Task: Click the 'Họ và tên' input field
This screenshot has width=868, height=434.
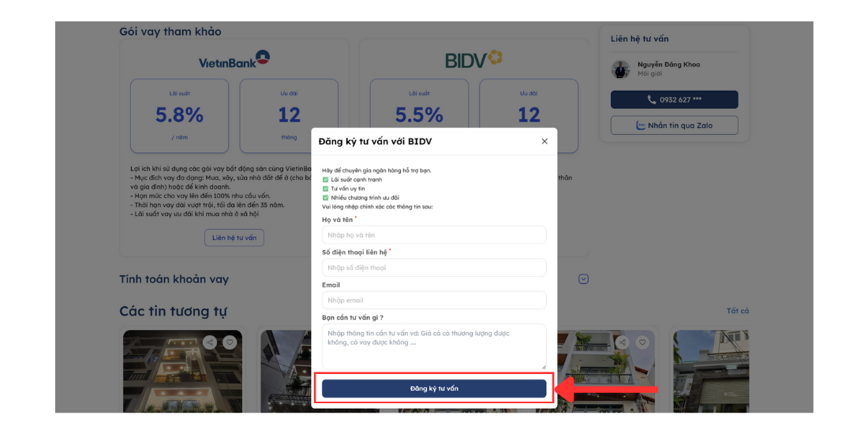Action: [x=434, y=235]
